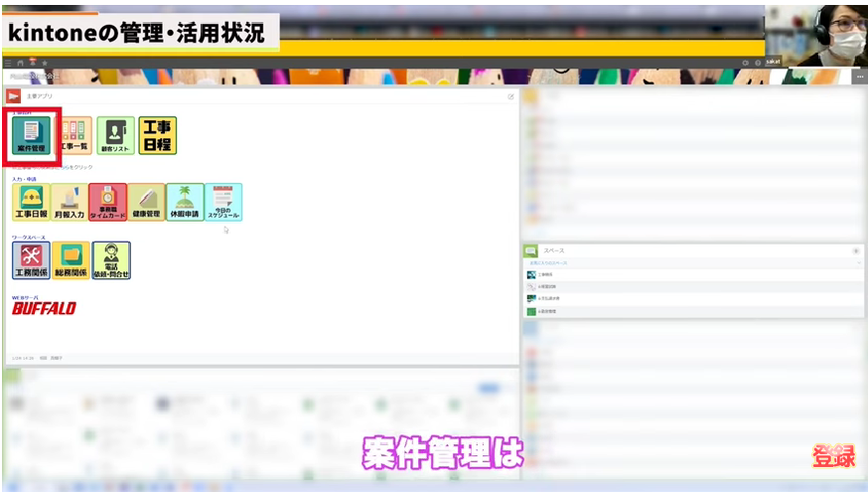Open the 案件管理 app tile
868x492 pixels.
tap(32, 135)
